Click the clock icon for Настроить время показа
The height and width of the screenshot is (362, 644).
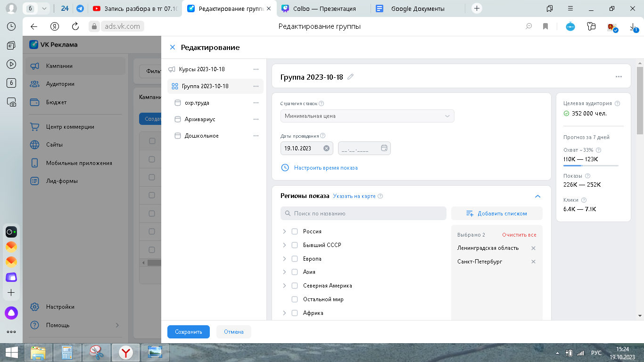(x=285, y=167)
